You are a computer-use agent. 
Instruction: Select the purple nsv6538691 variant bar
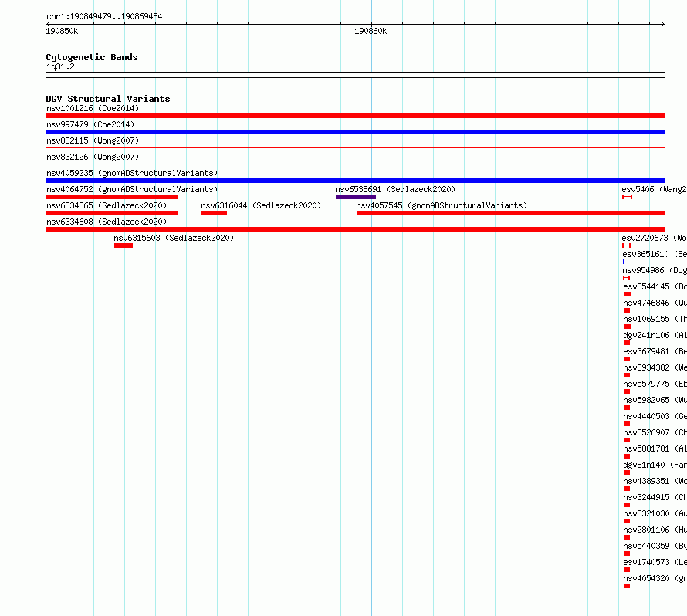(356, 197)
